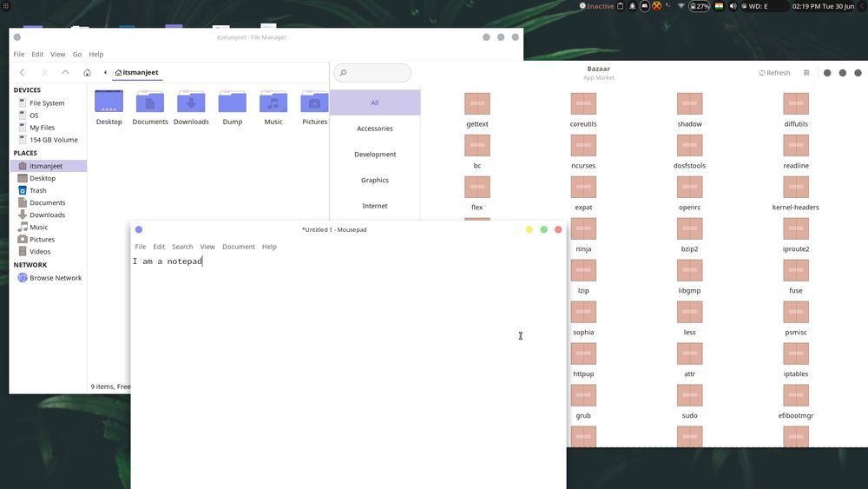Open the Go menu in File Manager
Image resolution: width=868 pixels, height=489 pixels.
click(77, 55)
